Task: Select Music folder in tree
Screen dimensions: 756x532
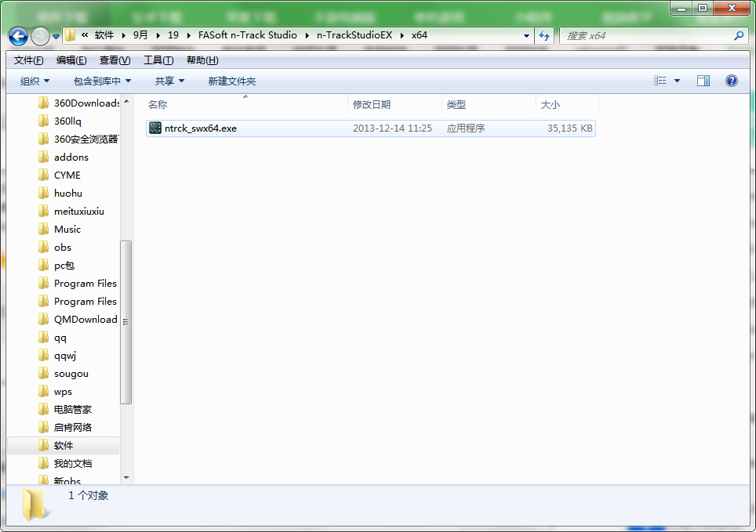Action: point(60,230)
